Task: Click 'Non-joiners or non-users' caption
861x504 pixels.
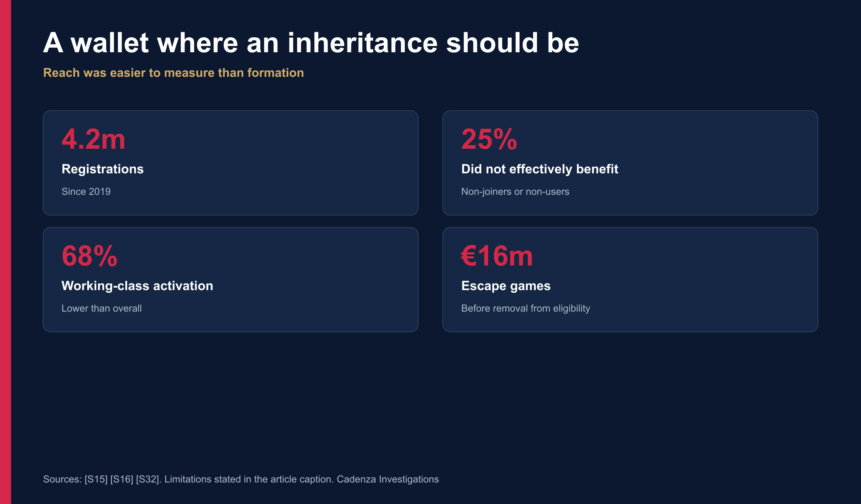Action: tap(515, 192)
